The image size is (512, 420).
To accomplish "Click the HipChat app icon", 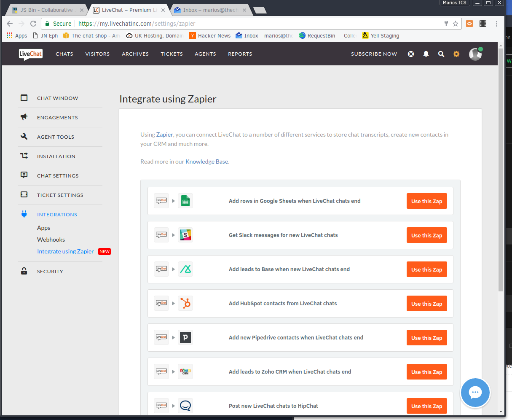I will coord(185,406).
